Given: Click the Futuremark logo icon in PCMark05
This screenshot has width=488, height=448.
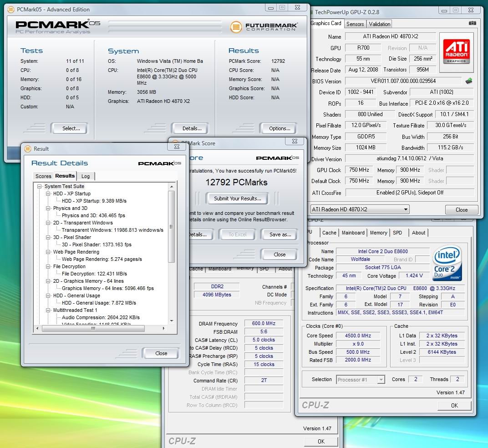Looking at the screenshot, I should coord(236,27).
